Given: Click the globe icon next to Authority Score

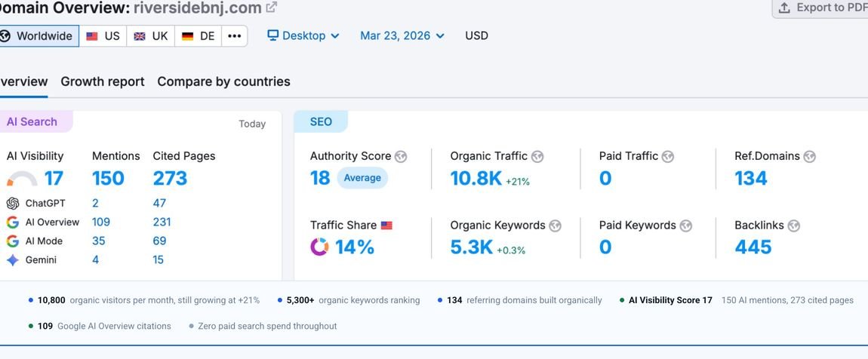Looking at the screenshot, I should click(x=401, y=157).
